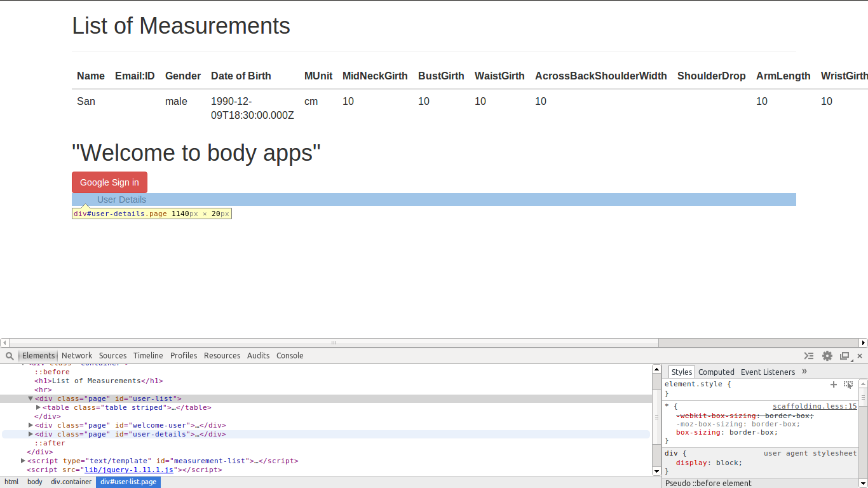Click Elements panel scroll down arrow

tap(657, 471)
